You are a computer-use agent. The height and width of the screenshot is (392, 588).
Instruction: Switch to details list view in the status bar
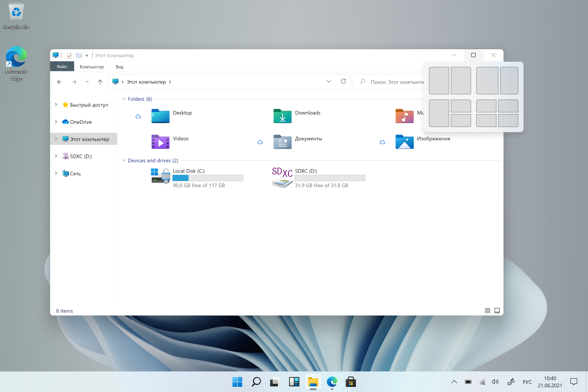pyautogui.click(x=487, y=310)
